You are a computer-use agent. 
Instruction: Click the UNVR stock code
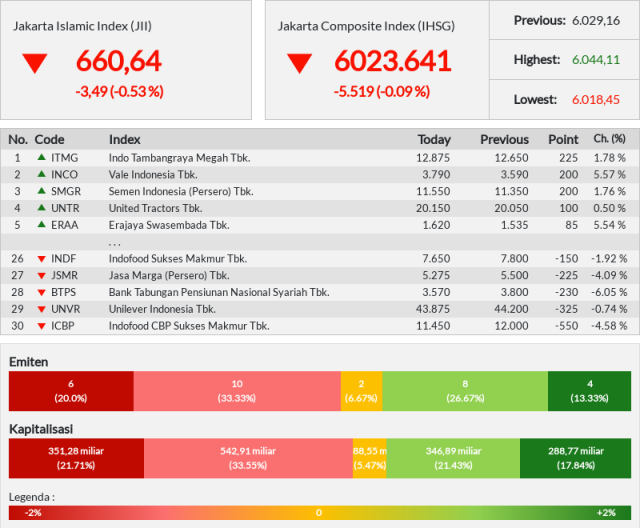point(66,309)
